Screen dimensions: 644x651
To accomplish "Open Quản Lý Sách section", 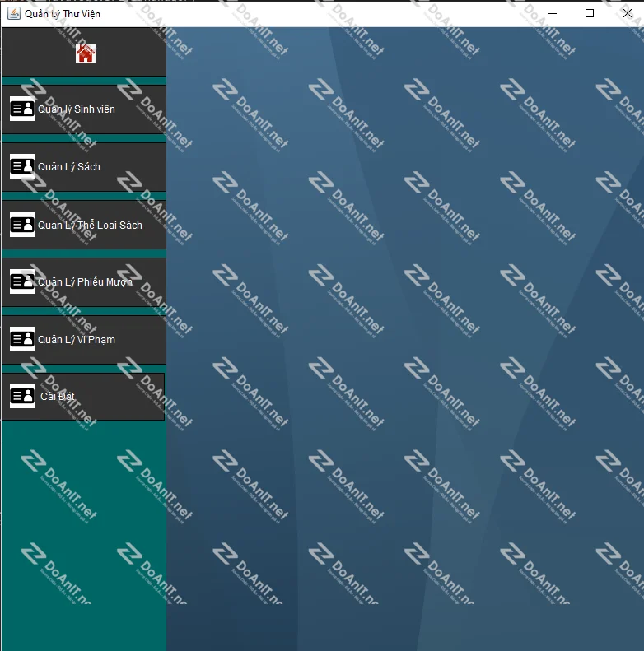I will (x=84, y=167).
